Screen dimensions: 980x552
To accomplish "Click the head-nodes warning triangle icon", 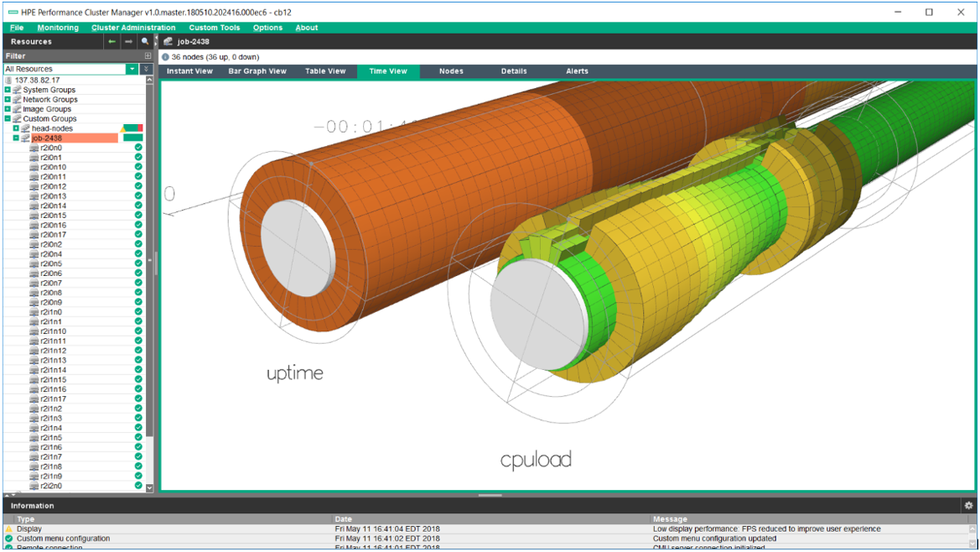I will (123, 128).
